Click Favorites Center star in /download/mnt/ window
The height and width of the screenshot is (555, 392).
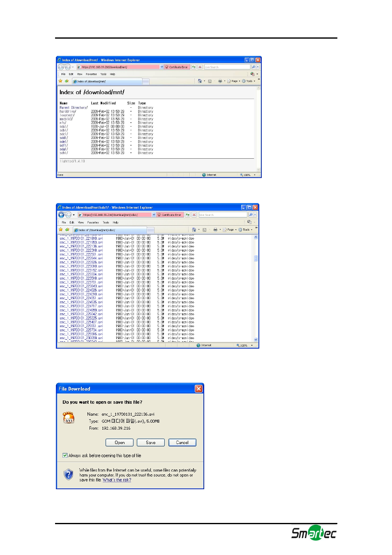(60, 81)
